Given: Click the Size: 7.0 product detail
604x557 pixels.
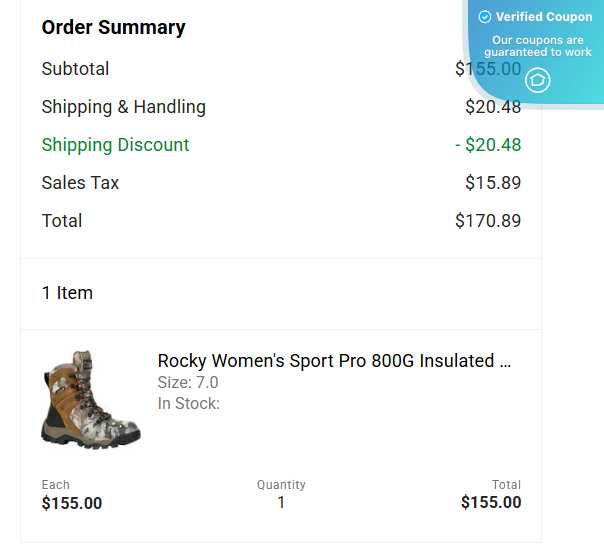Looking at the screenshot, I should [188, 383].
